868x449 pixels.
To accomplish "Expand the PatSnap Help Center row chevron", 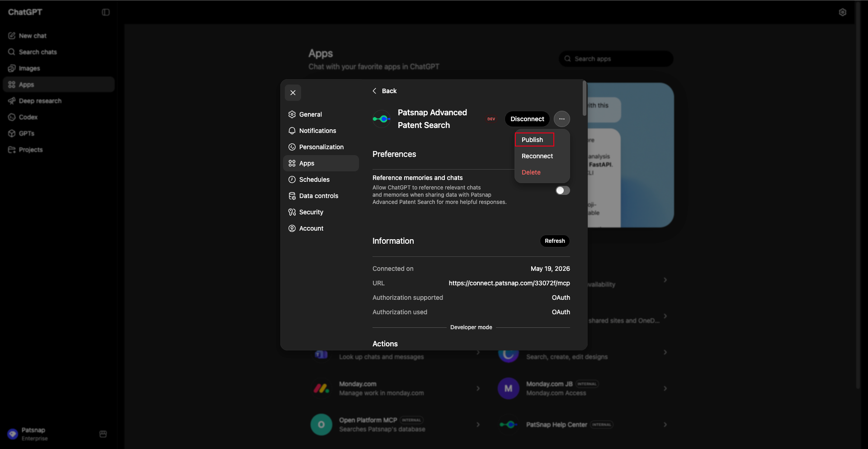I will click(x=665, y=425).
